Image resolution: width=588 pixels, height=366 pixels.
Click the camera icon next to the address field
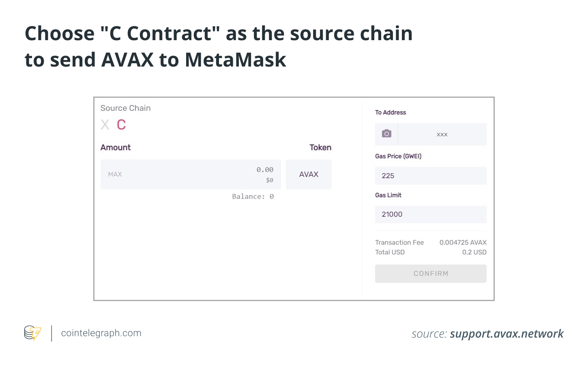tap(386, 134)
